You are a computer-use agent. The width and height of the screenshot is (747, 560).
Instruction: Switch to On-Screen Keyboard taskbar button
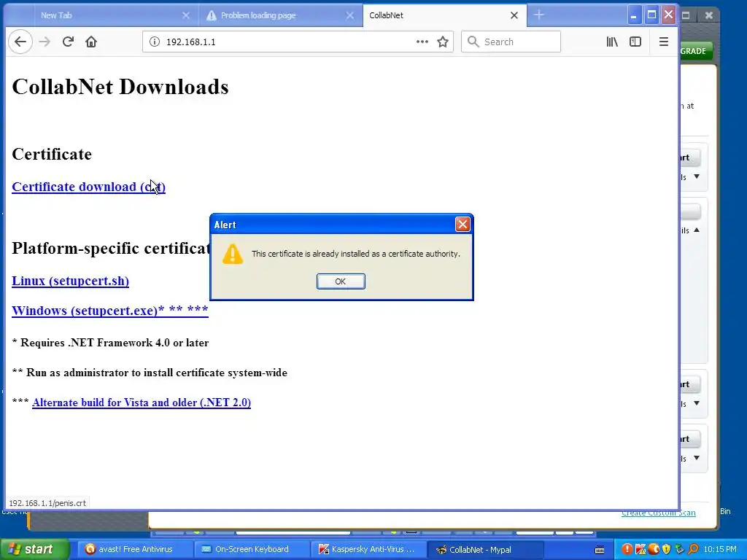click(252, 549)
